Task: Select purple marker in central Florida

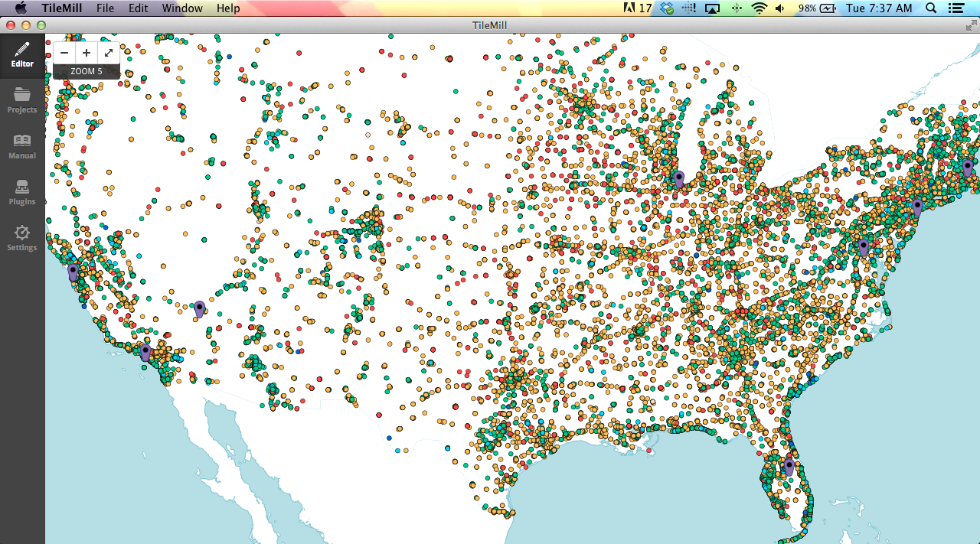Action: pos(789,467)
